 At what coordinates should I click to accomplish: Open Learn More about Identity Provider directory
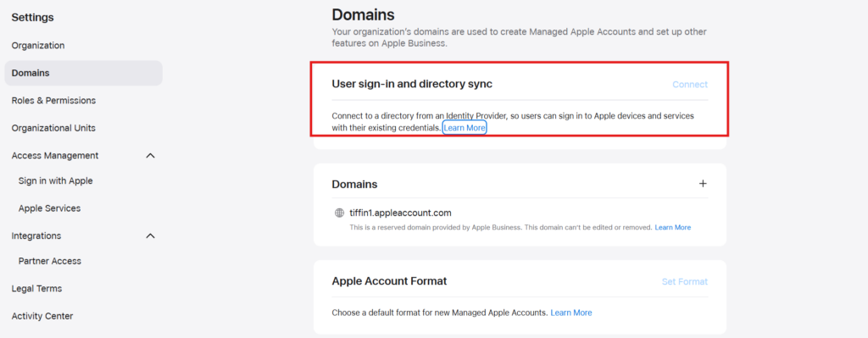(x=465, y=128)
